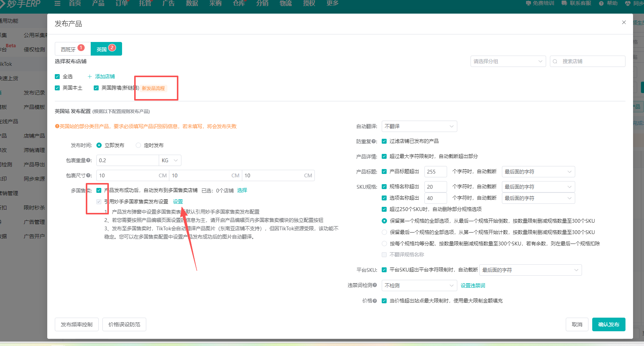The height and width of the screenshot is (346, 644).
Task: Click the 确认发布 button
Action: coord(608,324)
